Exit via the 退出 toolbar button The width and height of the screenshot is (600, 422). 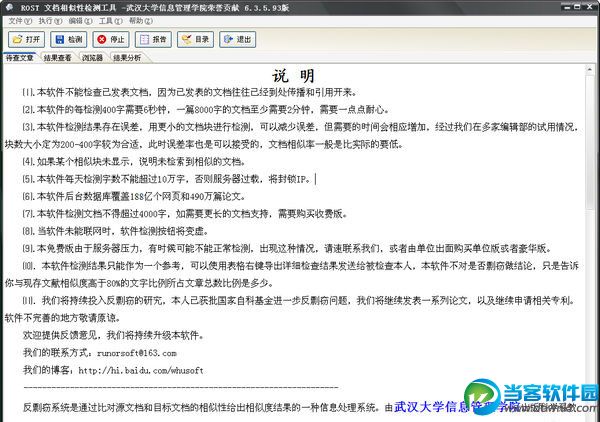(x=238, y=39)
